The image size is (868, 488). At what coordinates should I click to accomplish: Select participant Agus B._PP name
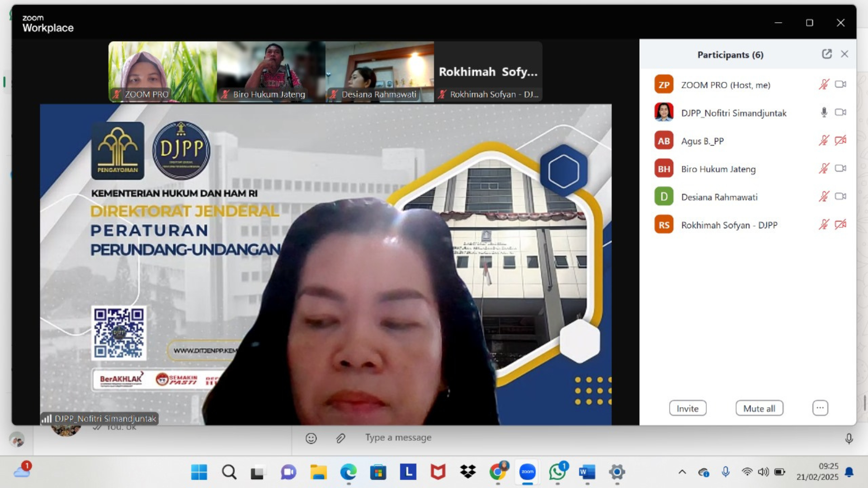(703, 141)
